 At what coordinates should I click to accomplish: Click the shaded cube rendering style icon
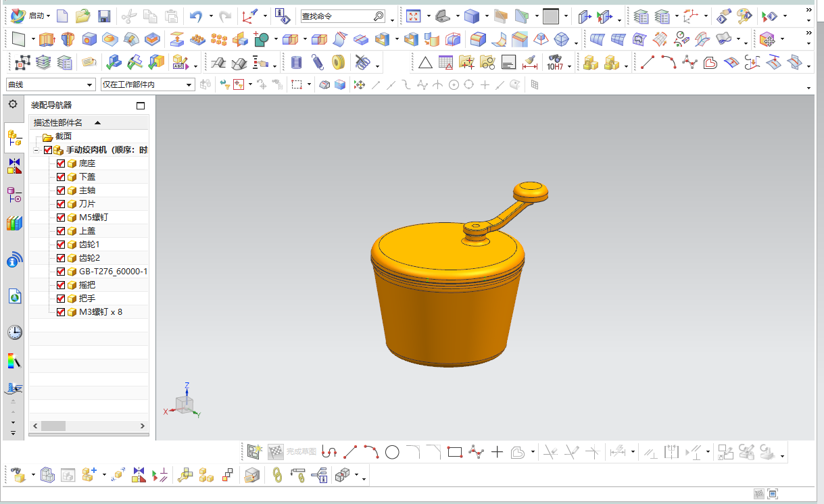472,16
